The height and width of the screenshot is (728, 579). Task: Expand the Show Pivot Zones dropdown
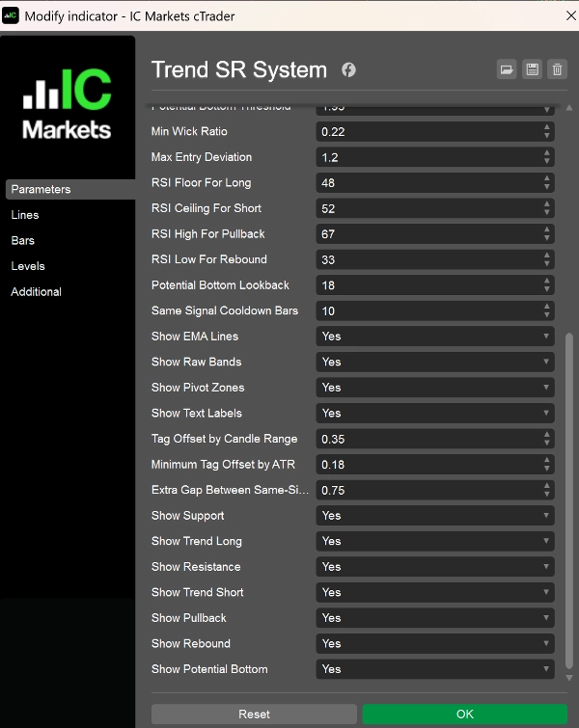435,388
